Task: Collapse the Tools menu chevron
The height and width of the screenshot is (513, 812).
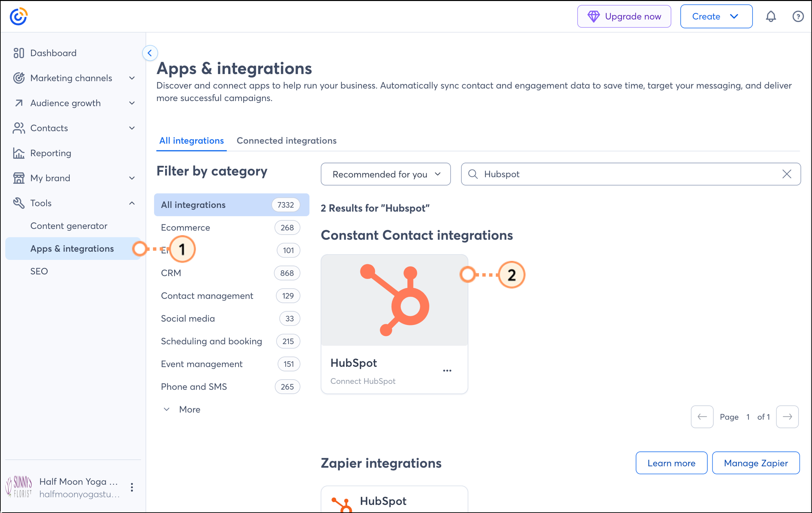Action: [x=132, y=203]
